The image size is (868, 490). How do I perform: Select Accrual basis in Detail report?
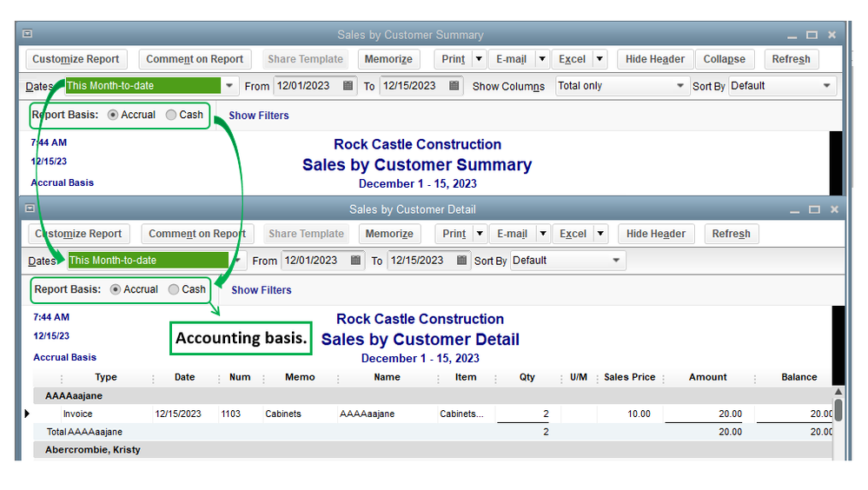(x=116, y=289)
